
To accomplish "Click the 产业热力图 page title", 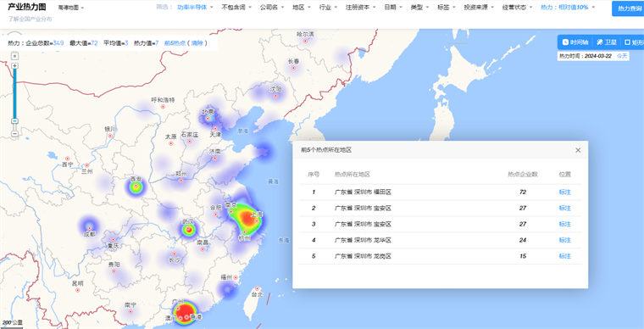I will pyautogui.click(x=27, y=7).
